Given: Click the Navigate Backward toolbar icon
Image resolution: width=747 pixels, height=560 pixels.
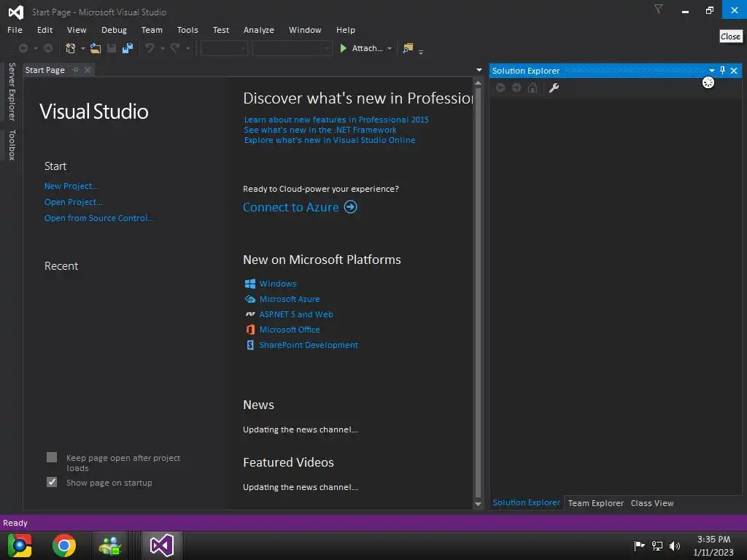Looking at the screenshot, I should 23,48.
